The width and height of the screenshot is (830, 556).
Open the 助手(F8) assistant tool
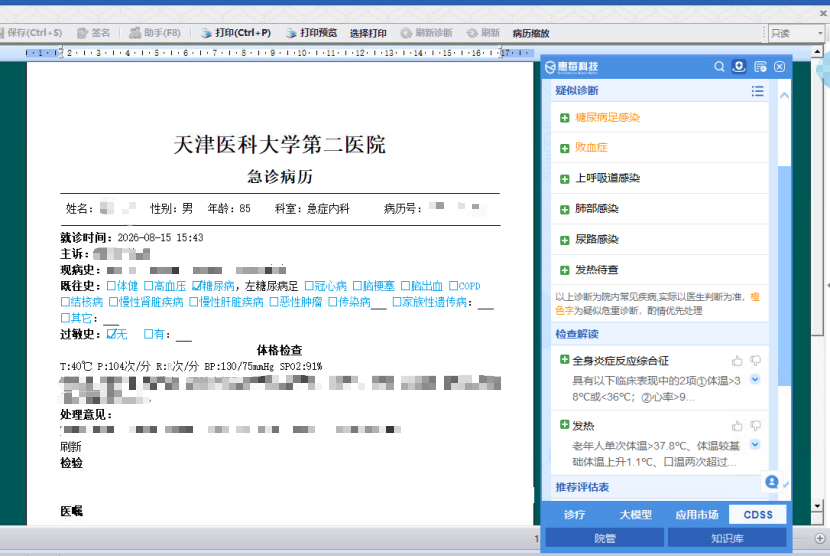[x=155, y=33]
